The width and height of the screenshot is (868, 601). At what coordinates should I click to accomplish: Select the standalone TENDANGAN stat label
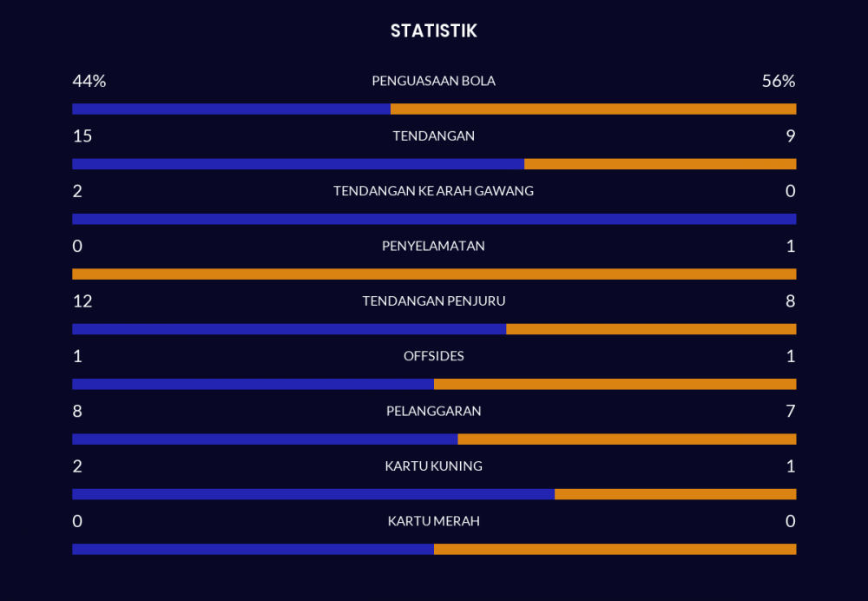433,136
